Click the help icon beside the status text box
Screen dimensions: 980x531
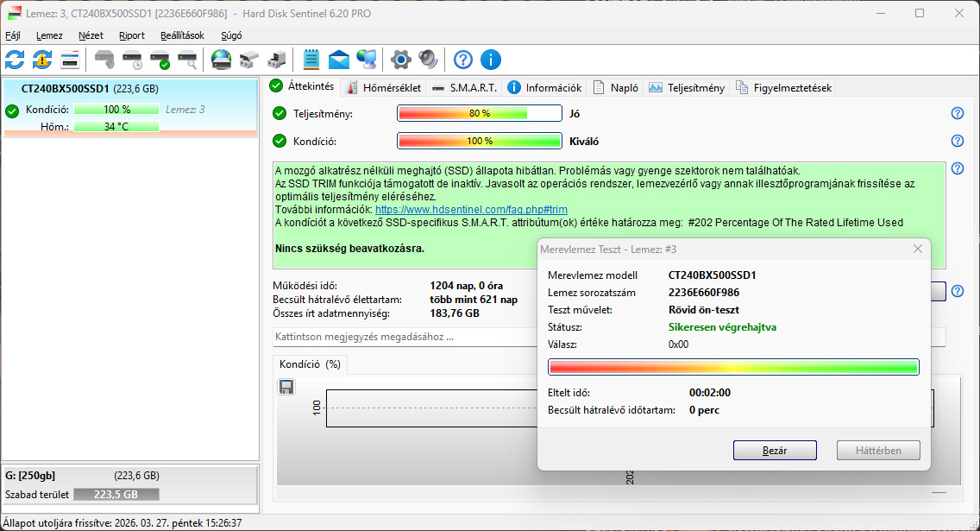(958, 168)
